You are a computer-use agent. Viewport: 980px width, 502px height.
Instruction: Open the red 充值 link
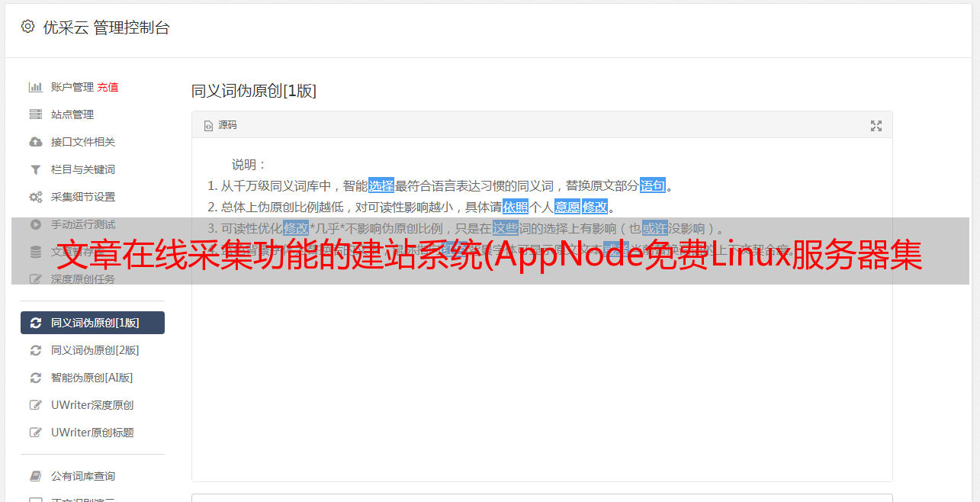pyautogui.click(x=108, y=87)
